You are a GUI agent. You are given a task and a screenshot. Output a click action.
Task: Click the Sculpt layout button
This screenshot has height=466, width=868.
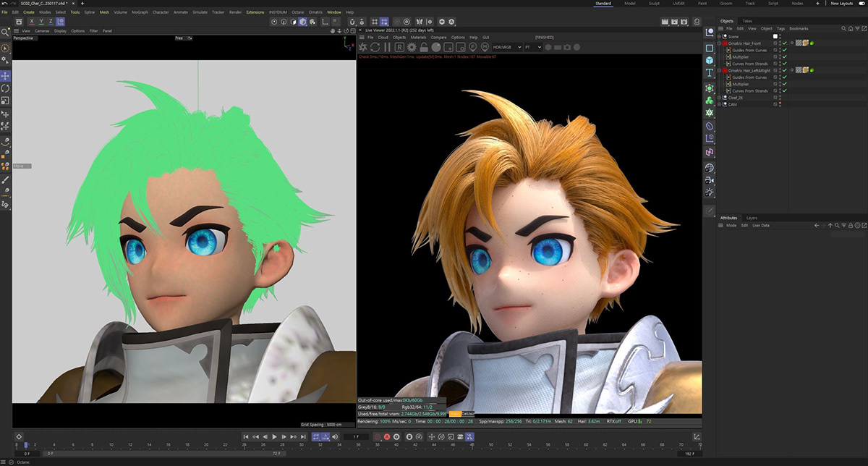654,4
